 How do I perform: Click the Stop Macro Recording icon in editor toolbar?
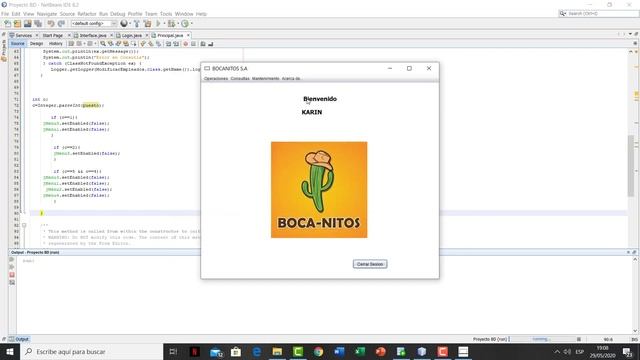[193, 44]
